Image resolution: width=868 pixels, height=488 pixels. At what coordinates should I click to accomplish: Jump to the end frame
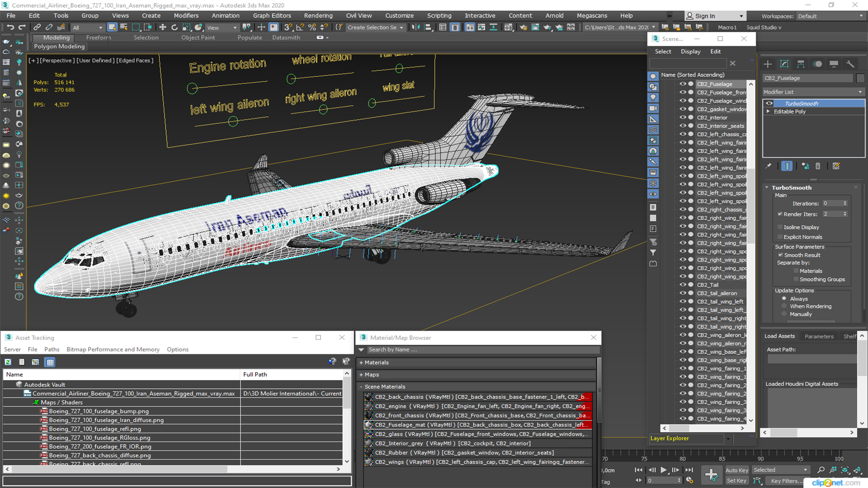tap(689, 470)
